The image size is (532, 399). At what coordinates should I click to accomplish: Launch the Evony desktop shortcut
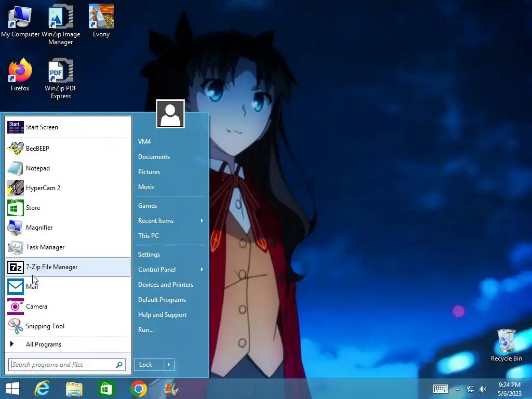(x=101, y=21)
